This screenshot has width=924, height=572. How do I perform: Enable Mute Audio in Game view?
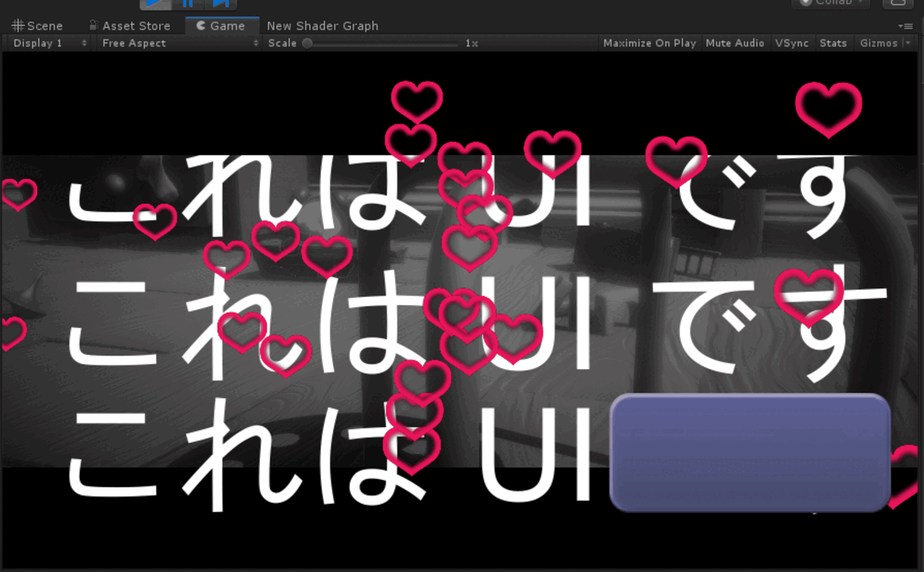(x=734, y=43)
